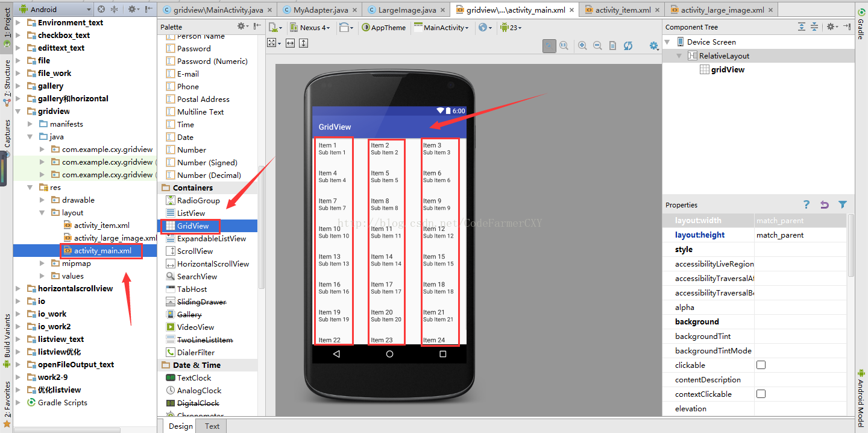Click the scroll-from-source target icon in Project panel
The image size is (868, 433).
pyautogui.click(x=101, y=9)
